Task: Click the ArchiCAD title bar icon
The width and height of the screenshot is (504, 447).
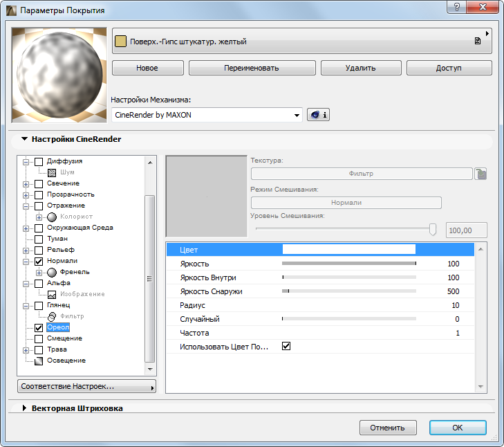Action: tap(11, 10)
